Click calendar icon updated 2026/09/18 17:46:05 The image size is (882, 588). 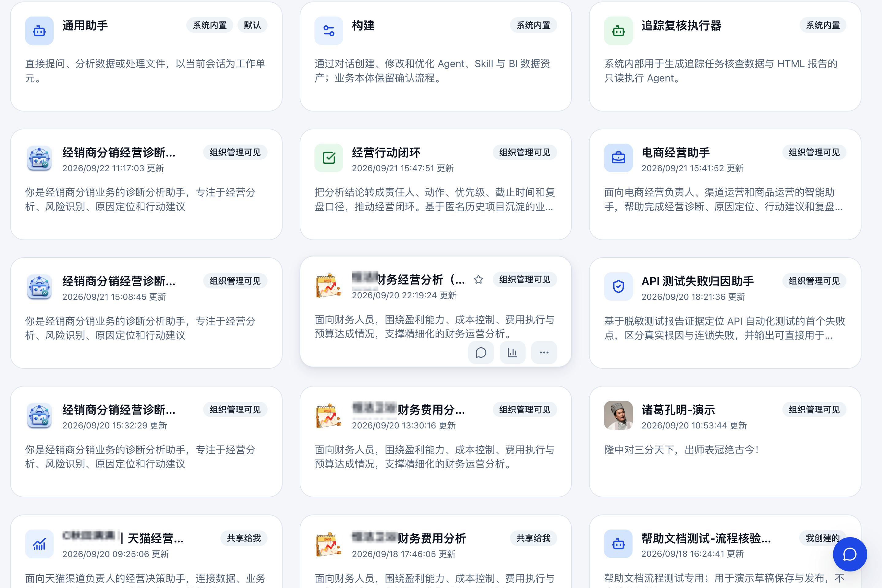(329, 544)
